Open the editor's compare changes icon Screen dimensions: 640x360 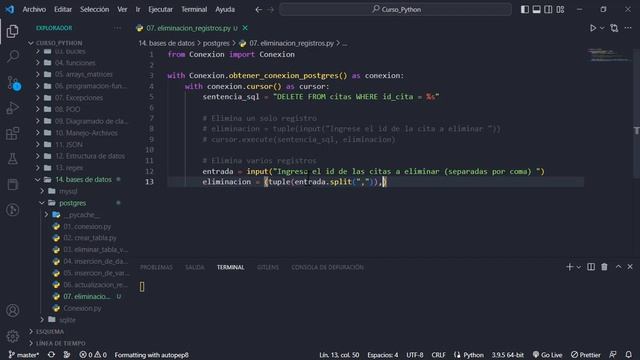coord(614,28)
